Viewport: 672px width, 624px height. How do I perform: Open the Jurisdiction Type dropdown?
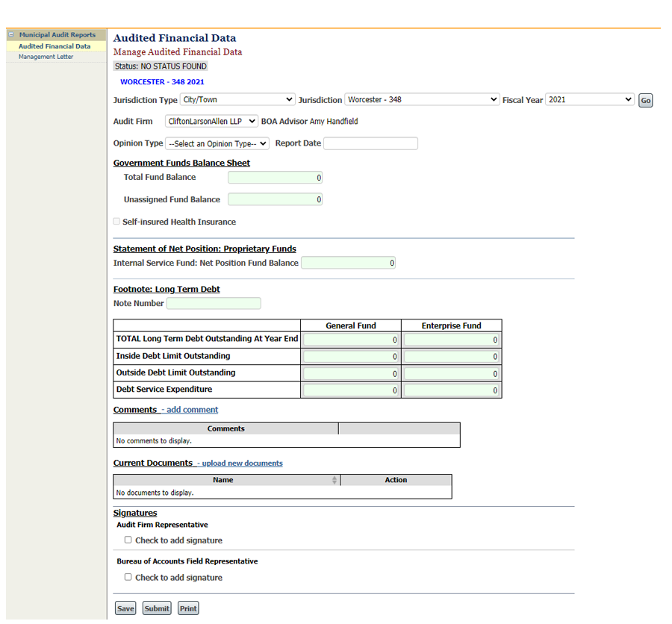point(237,99)
